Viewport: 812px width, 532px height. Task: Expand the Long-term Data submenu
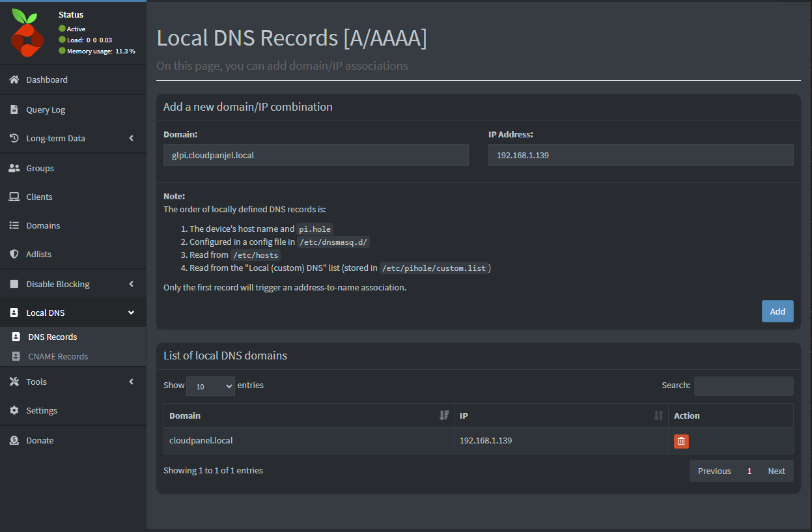(x=73, y=138)
